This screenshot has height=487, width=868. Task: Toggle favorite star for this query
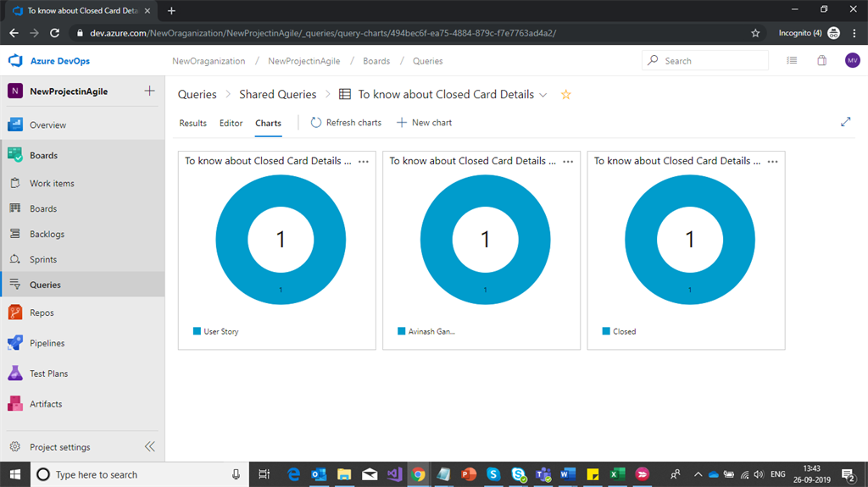pyautogui.click(x=565, y=95)
